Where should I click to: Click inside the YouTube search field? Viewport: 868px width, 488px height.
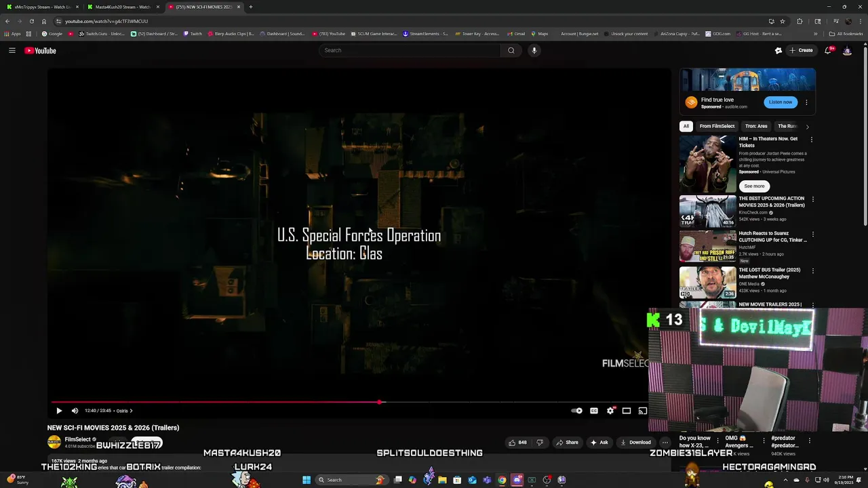[x=410, y=50]
